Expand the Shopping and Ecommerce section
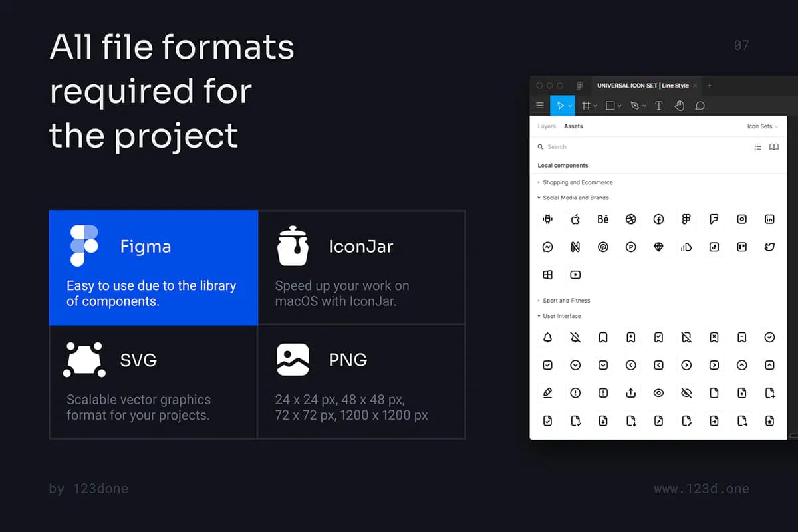Image resolution: width=798 pixels, height=532 pixels. click(x=575, y=182)
